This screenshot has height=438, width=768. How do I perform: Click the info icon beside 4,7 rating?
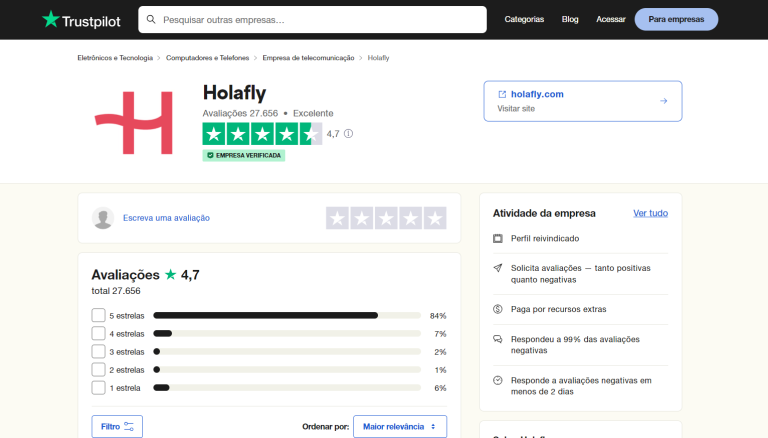coord(348,133)
